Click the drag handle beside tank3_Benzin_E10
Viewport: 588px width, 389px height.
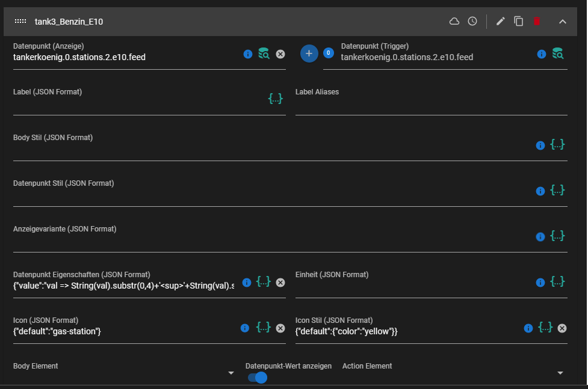(20, 22)
